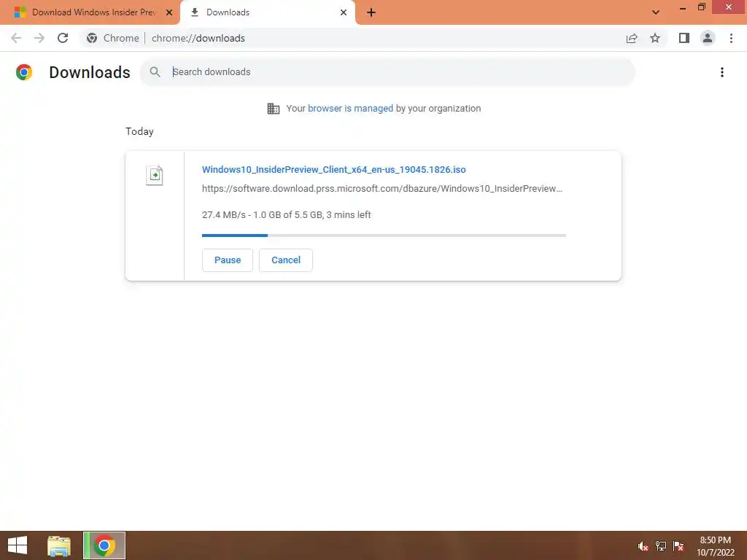Open the Windows Start menu

(18, 545)
